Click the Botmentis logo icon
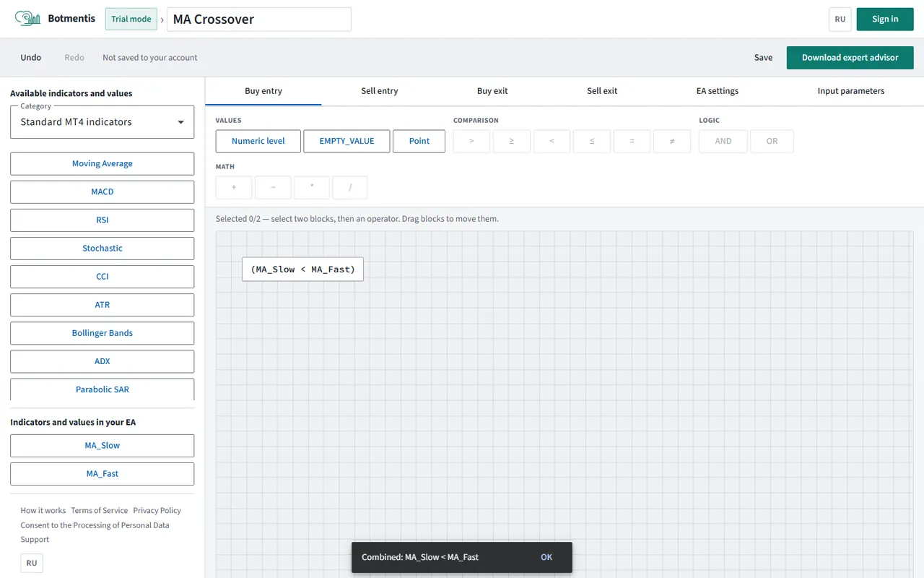924x578 pixels. (27, 19)
